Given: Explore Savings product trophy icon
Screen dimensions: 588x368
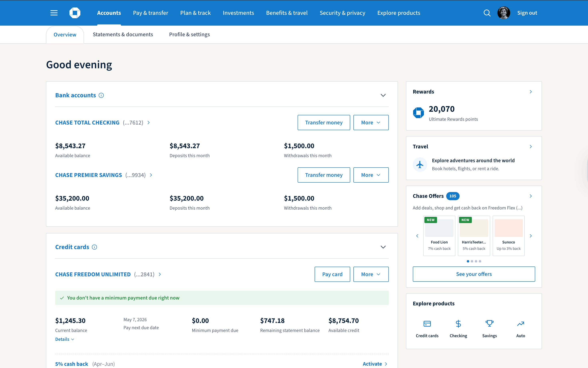Looking at the screenshot, I should pyautogui.click(x=489, y=324).
